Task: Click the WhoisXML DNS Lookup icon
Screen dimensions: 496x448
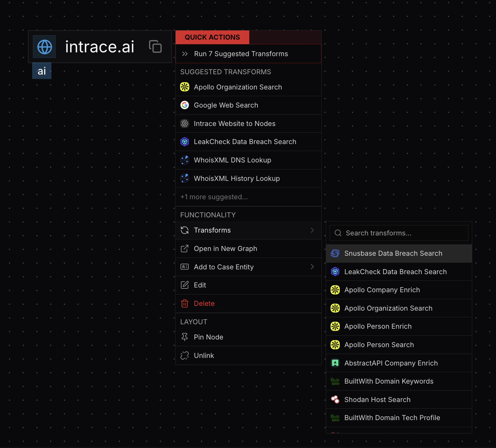Action: click(185, 160)
